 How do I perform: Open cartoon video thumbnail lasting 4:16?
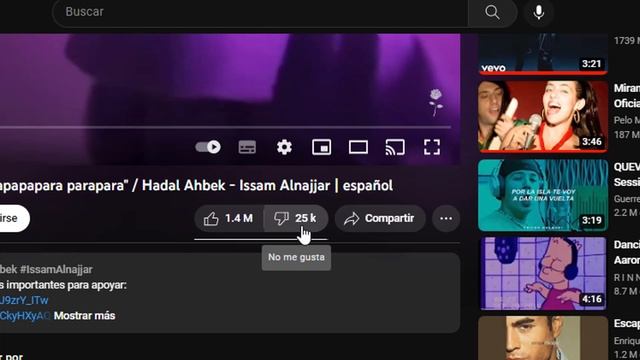point(542,273)
